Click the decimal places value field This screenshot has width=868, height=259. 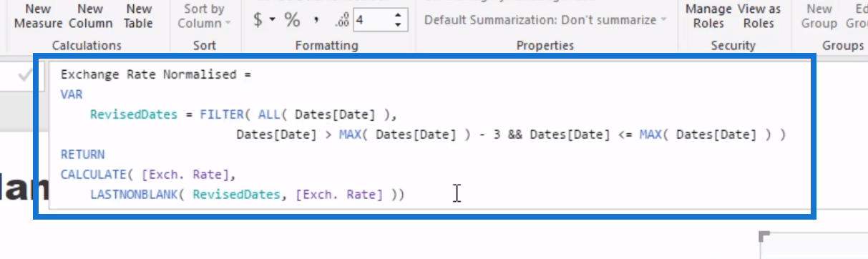coord(371,20)
